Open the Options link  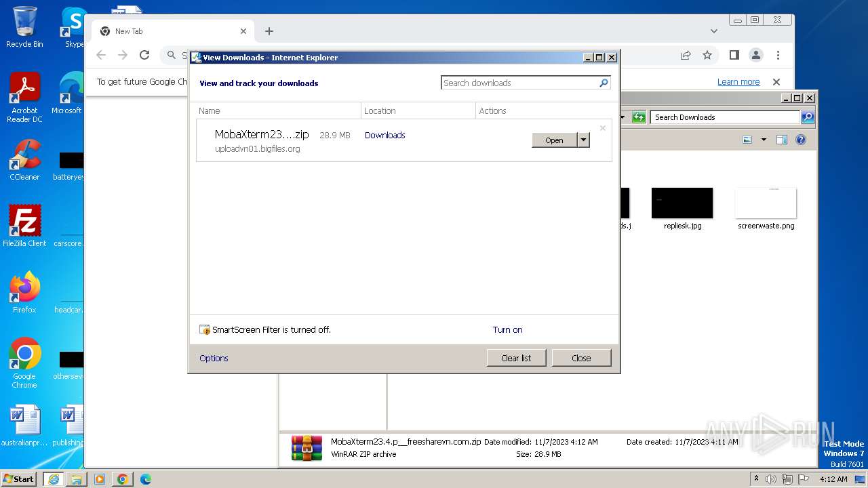pos(214,358)
